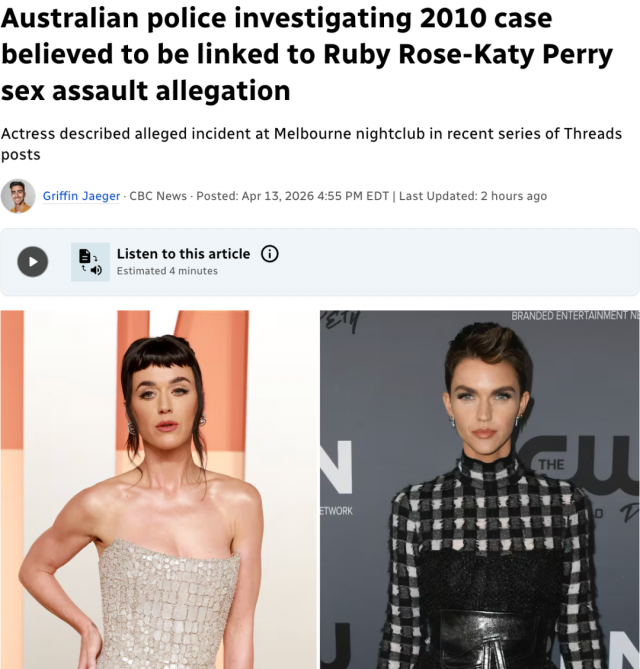Click the EDT time zone in timestamp
This screenshot has height=669, width=640.
click(x=378, y=196)
